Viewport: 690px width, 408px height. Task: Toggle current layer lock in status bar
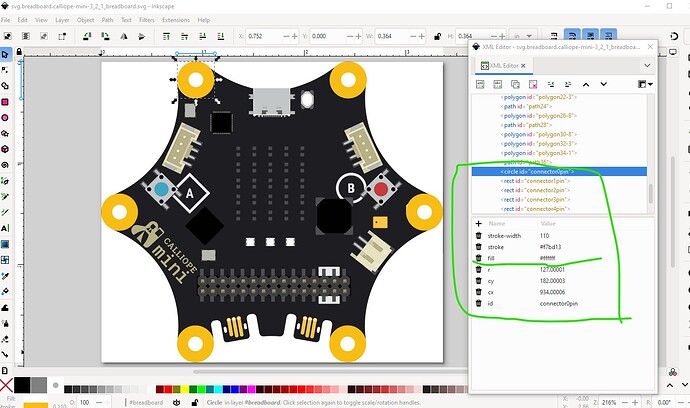(195, 402)
